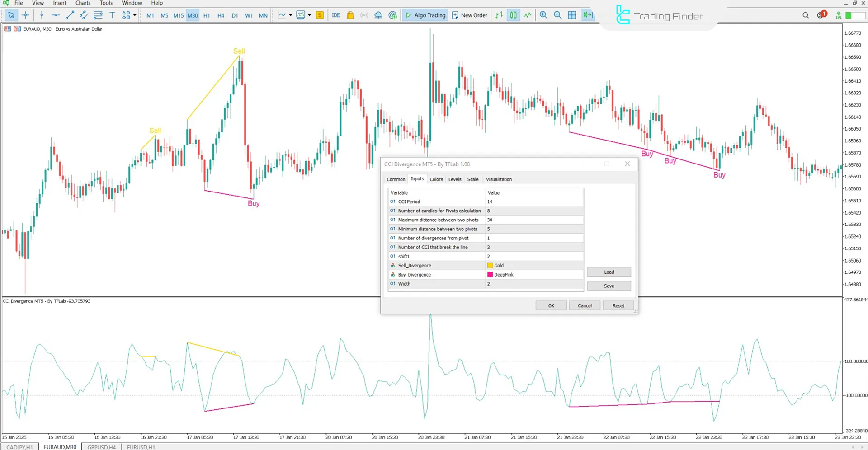Open the indicators dropdown arrow
Screen dimensions: 868x450
click(x=310, y=15)
